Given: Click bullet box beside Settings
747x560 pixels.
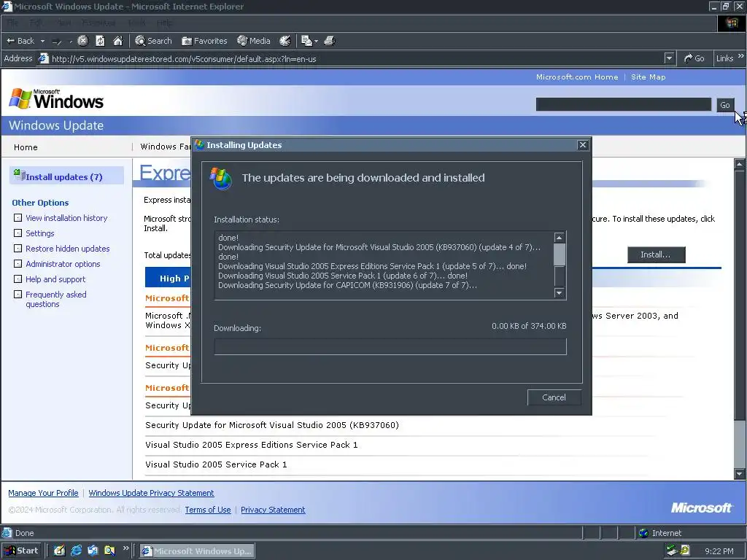Looking at the screenshot, I should [18, 233].
